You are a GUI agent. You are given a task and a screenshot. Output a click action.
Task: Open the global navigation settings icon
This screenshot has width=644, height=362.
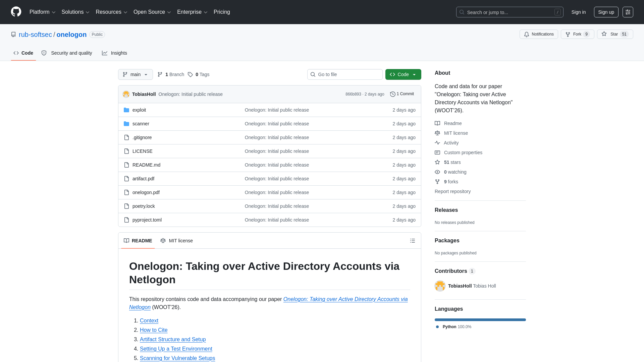tap(628, 12)
